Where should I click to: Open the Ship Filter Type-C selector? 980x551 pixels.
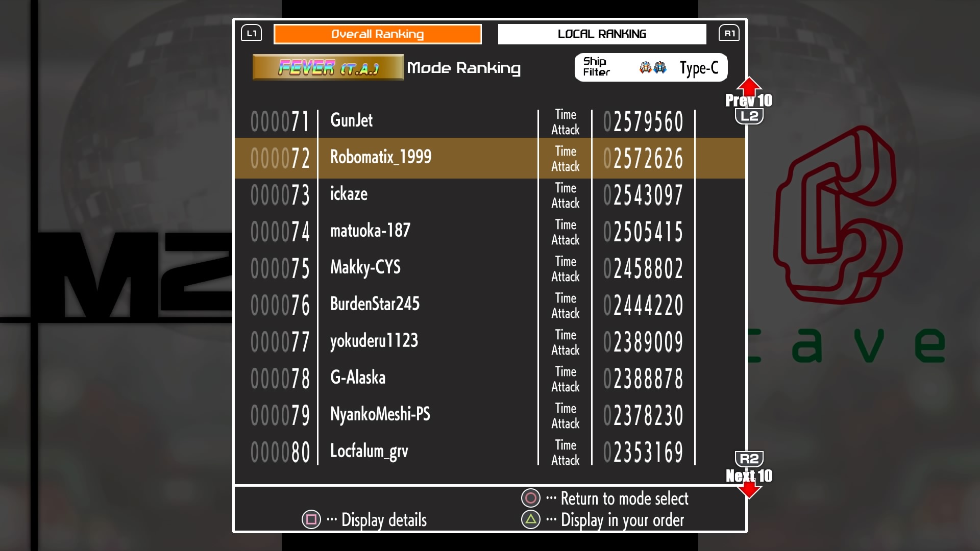(699, 67)
